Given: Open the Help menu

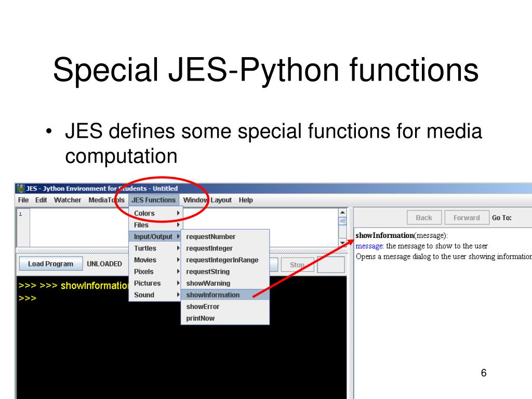Looking at the screenshot, I should [x=246, y=200].
